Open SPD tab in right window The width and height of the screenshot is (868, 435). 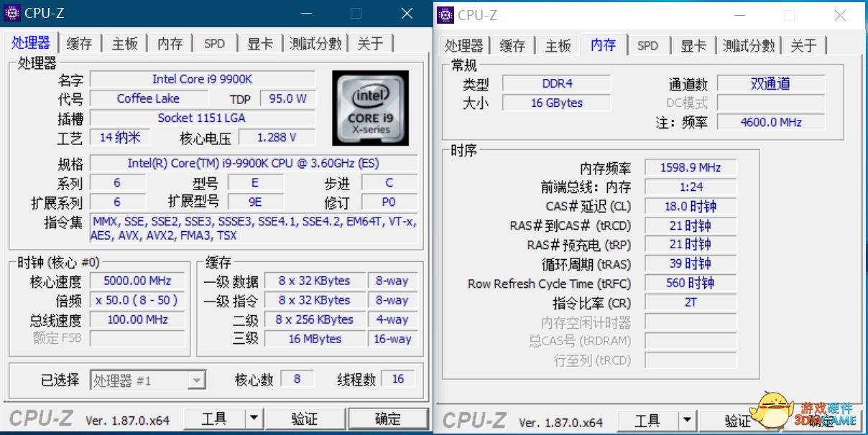click(x=647, y=46)
